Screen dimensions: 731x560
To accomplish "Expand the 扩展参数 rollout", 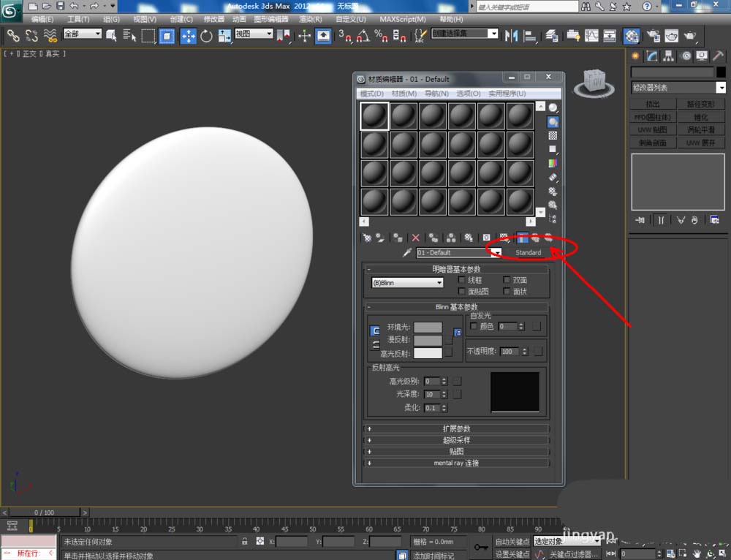I will [x=457, y=429].
